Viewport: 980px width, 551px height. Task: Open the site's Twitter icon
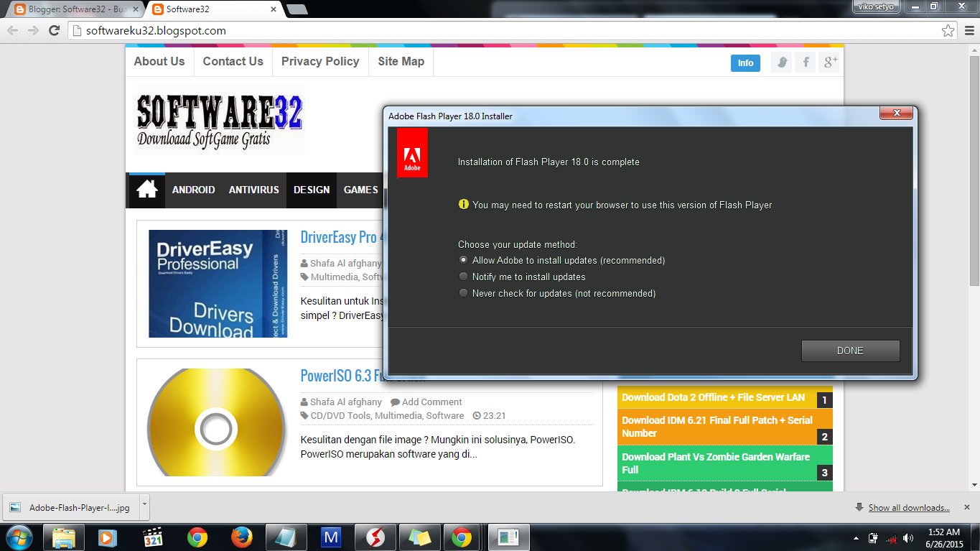pos(782,62)
